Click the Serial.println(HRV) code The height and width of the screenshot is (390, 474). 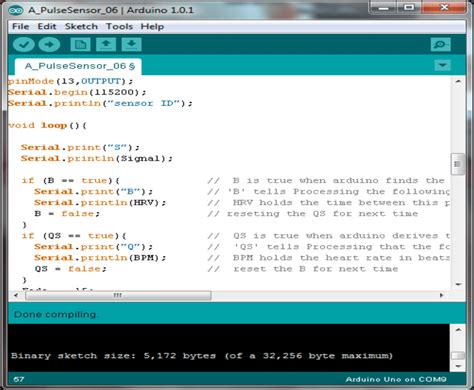(x=100, y=202)
